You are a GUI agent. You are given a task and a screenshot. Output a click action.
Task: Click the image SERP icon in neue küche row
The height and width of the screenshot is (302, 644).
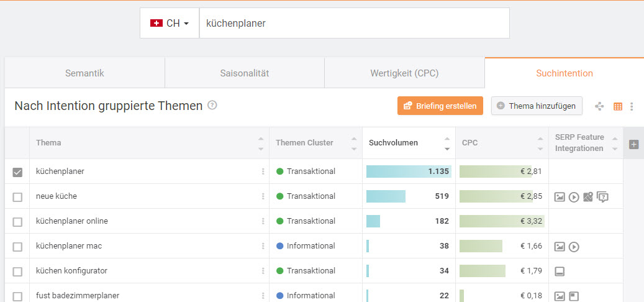pyautogui.click(x=560, y=197)
